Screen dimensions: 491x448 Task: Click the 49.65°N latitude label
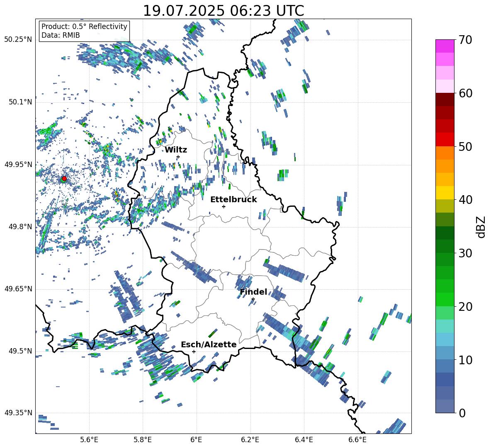tap(18, 288)
